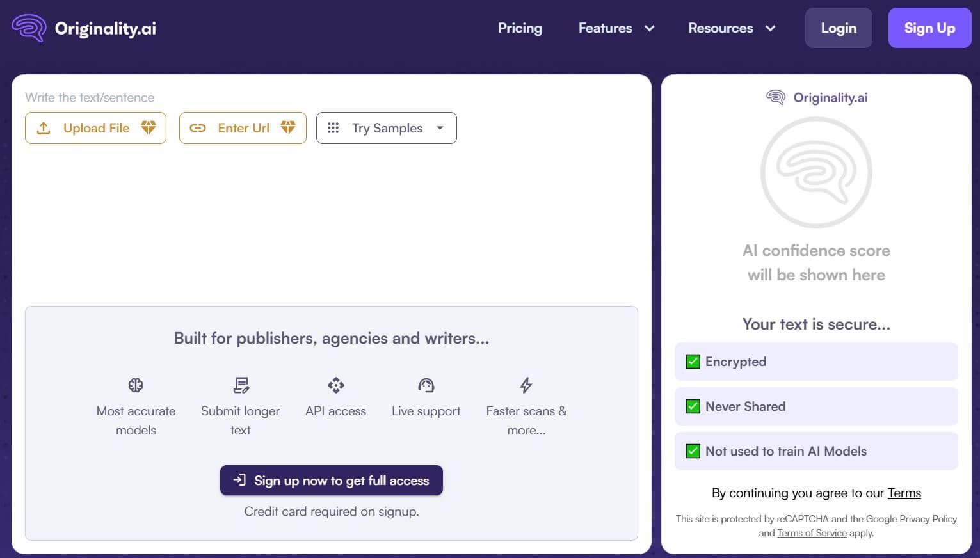Screen dimensions: 980x558
Task: Toggle the Not used to train AI Models checkbox
Action: pyautogui.click(x=693, y=451)
